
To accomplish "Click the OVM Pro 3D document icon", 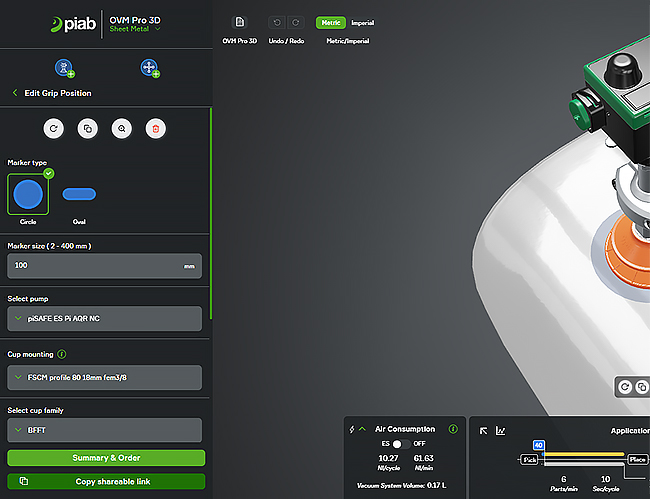I will (x=240, y=22).
